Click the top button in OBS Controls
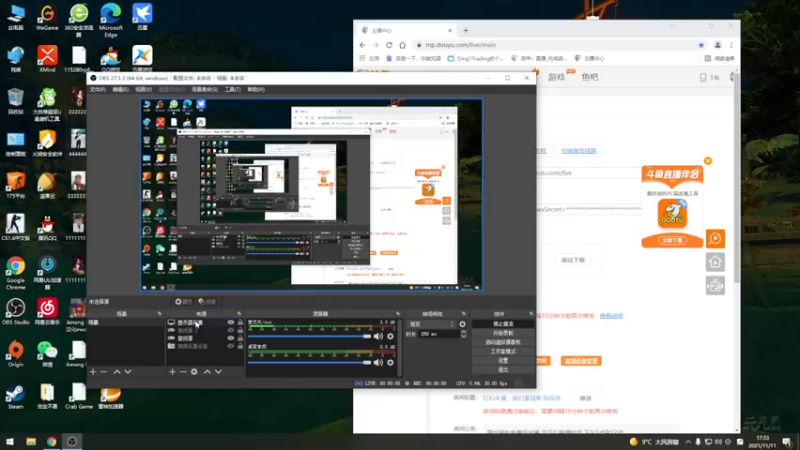 pyautogui.click(x=503, y=324)
